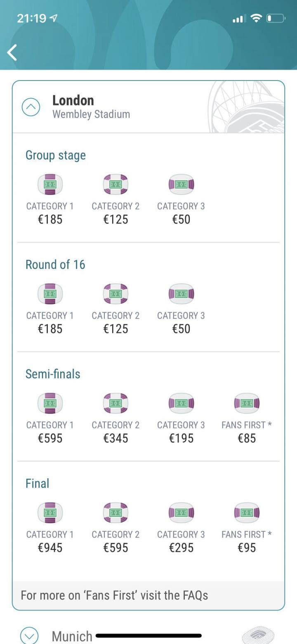Tap the back arrow at top left
Screen dimensions: 297x644
pyautogui.click(x=12, y=52)
